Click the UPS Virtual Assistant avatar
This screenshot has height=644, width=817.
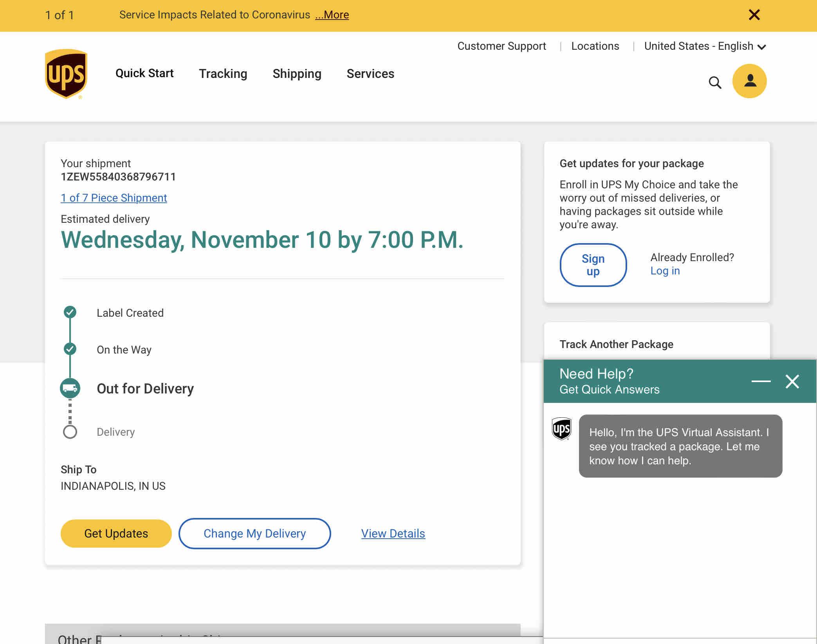[561, 429]
